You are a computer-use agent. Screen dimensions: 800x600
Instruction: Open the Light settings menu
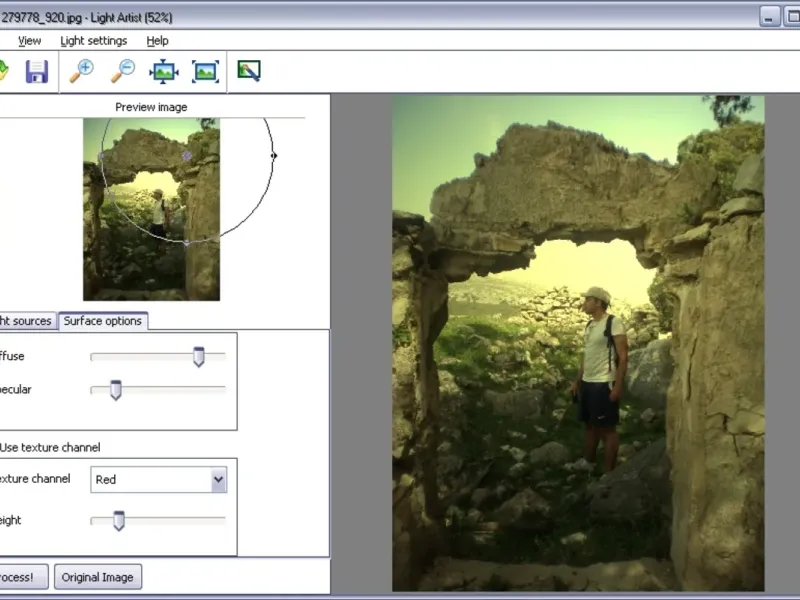pos(94,41)
